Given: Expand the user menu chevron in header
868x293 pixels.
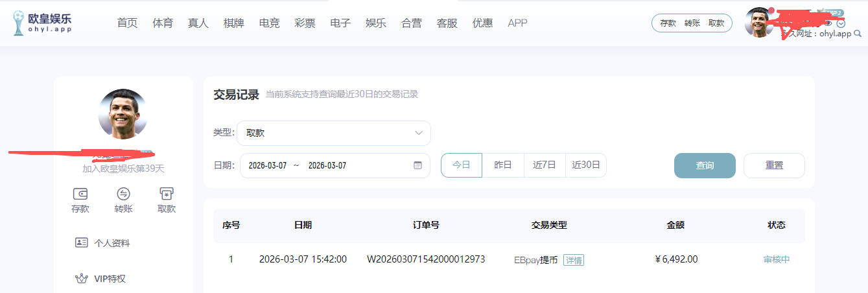Looking at the screenshot, I should tap(841, 23).
